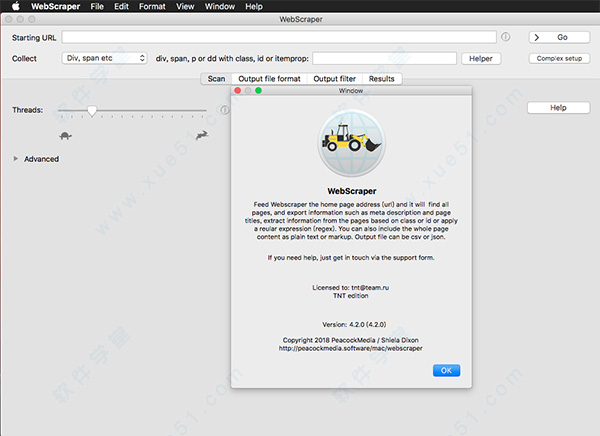Viewport: 600px width, 436px height.
Task: Click the WebScraper heading in about window
Action: 352,191
